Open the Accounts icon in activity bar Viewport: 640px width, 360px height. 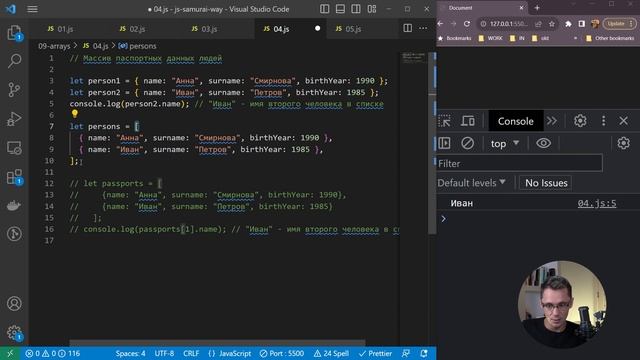(x=14, y=304)
